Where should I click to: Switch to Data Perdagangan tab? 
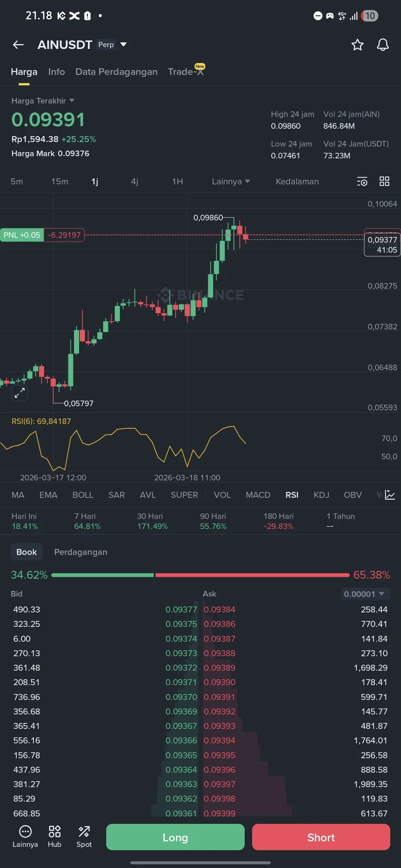click(117, 72)
